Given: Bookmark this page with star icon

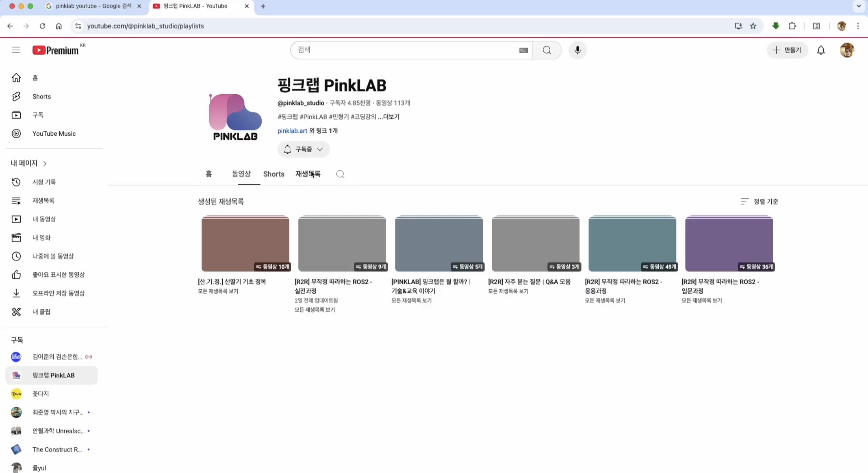Looking at the screenshot, I should coord(753,26).
